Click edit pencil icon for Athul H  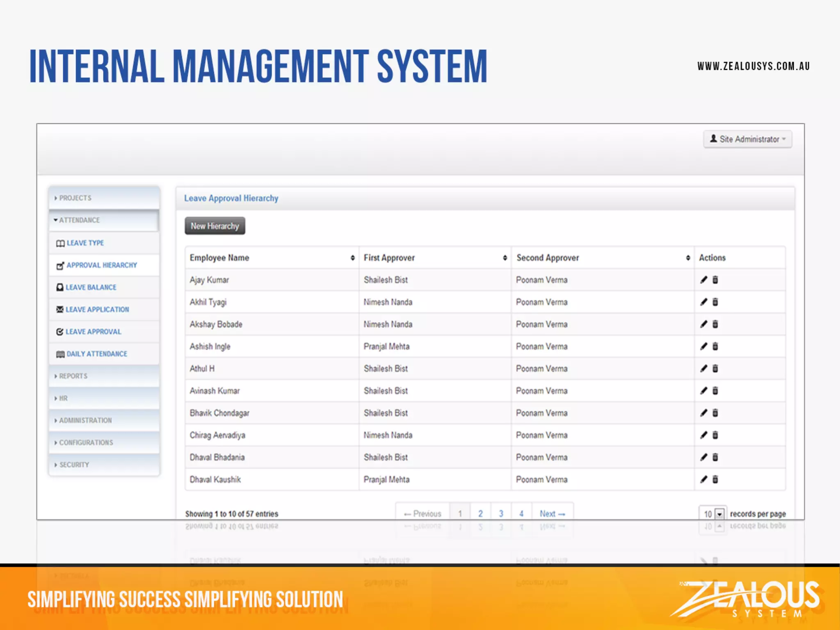704,368
